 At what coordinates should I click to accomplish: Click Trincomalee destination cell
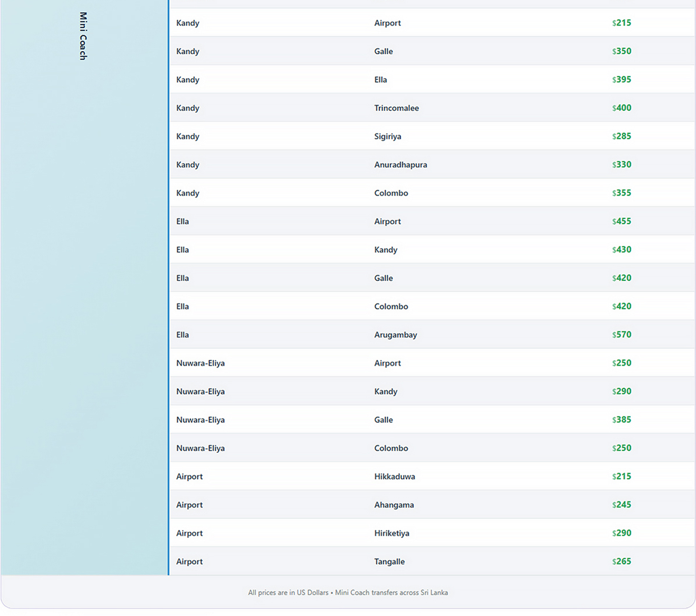coord(396,108)
